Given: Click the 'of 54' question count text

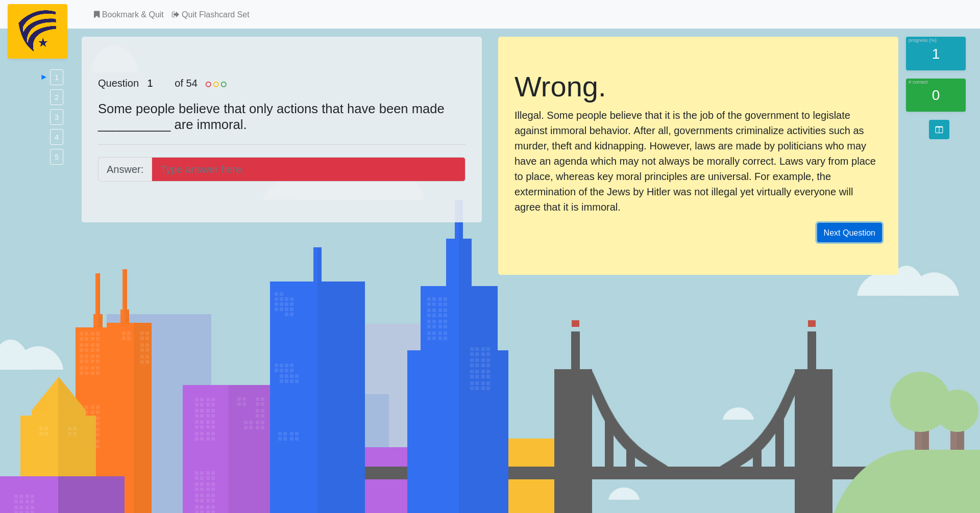Looking at the screenshot, I should coord(186,83).
